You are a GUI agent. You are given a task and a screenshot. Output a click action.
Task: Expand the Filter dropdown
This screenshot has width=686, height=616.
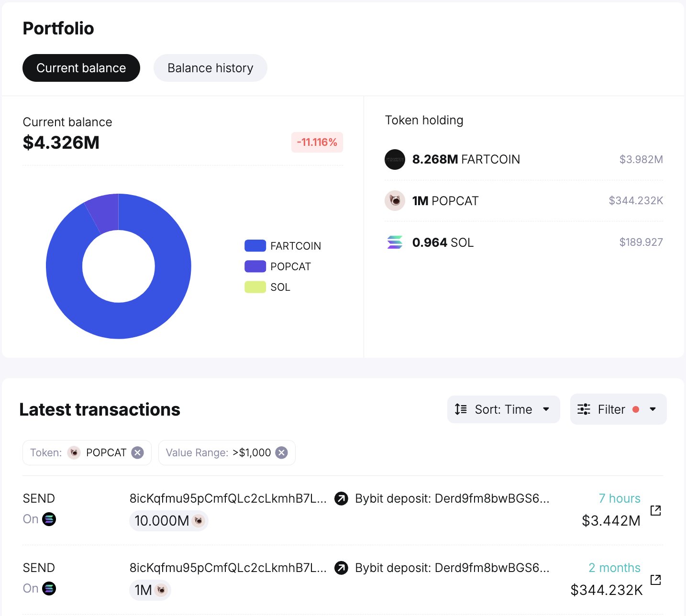point(618,409)
